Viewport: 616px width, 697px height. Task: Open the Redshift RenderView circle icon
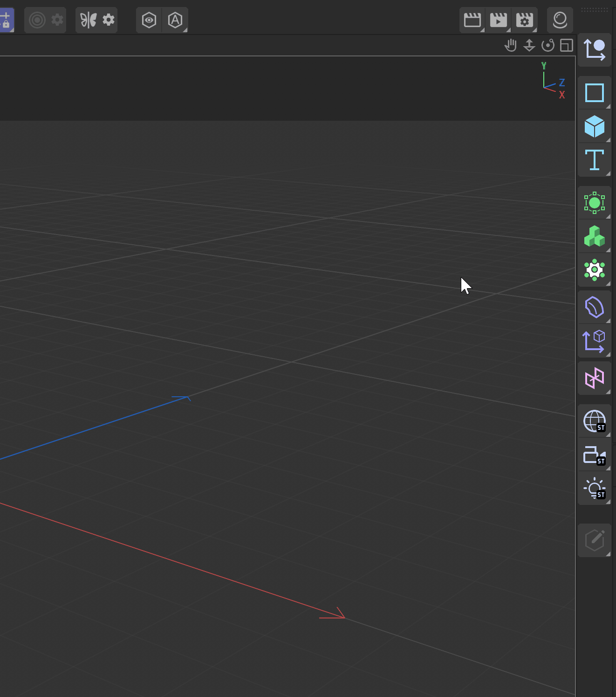tap(560, 20)
